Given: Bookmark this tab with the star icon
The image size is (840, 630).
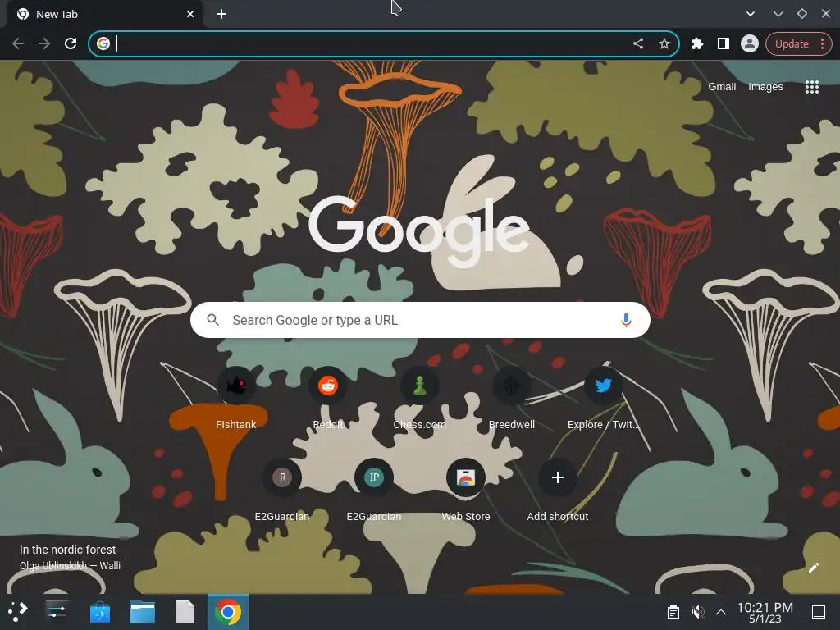Looking at the screenshot, I should click(x=664, y=43).
